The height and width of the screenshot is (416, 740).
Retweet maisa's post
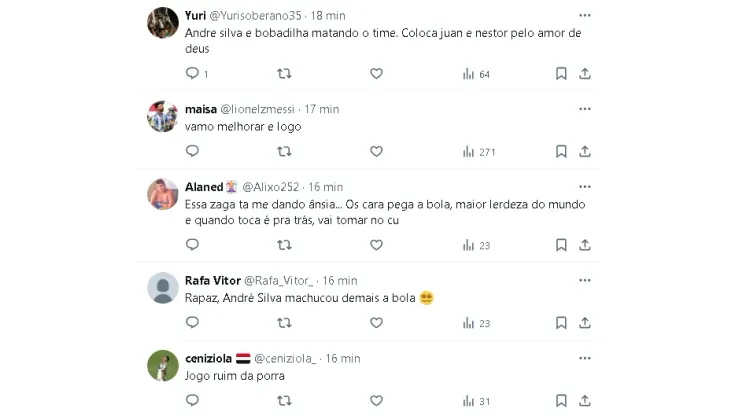click(x=284, y=151)
